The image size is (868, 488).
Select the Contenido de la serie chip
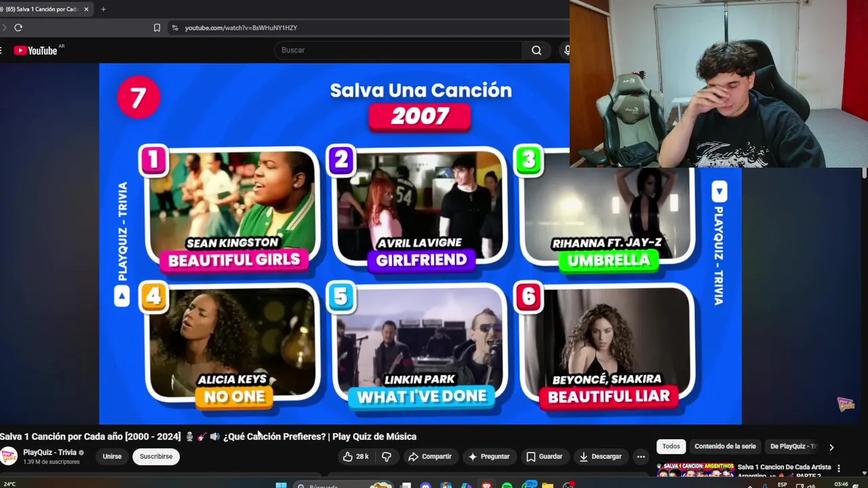[x=725, y=447]
